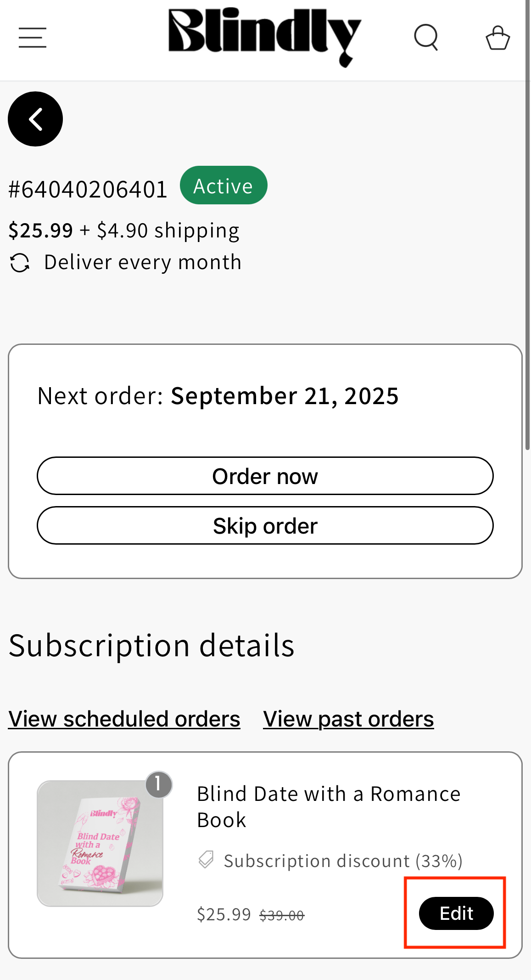
Task: Click the subscription discount tag icon
Action: (206, 860)
